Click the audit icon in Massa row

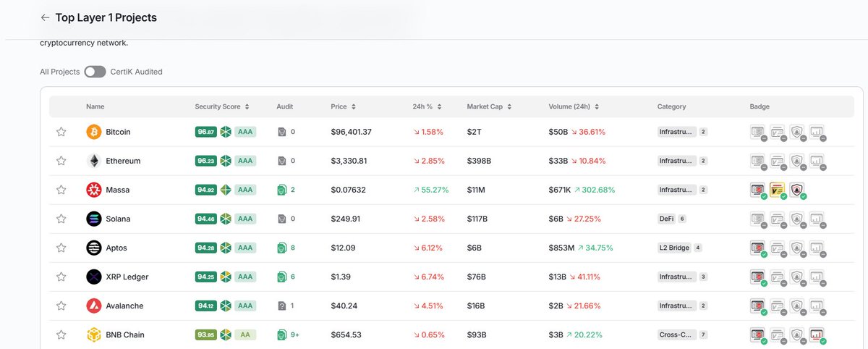click(282, 190)
